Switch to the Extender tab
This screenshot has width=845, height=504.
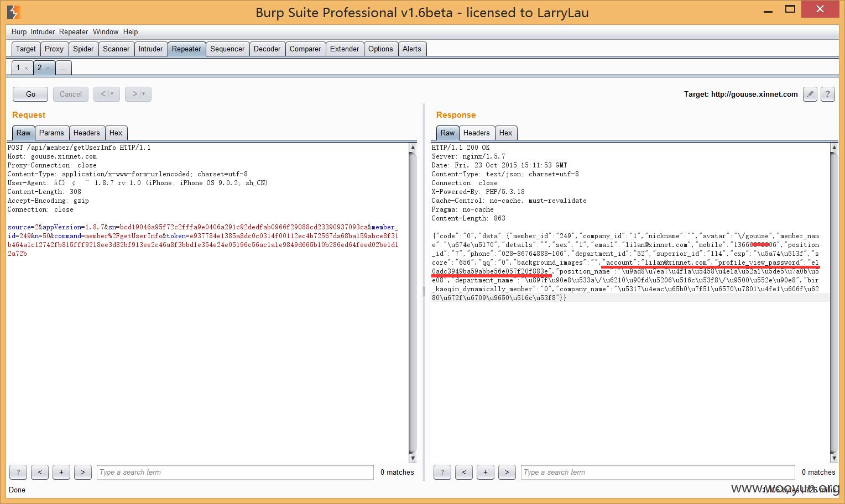coord(345,49)
